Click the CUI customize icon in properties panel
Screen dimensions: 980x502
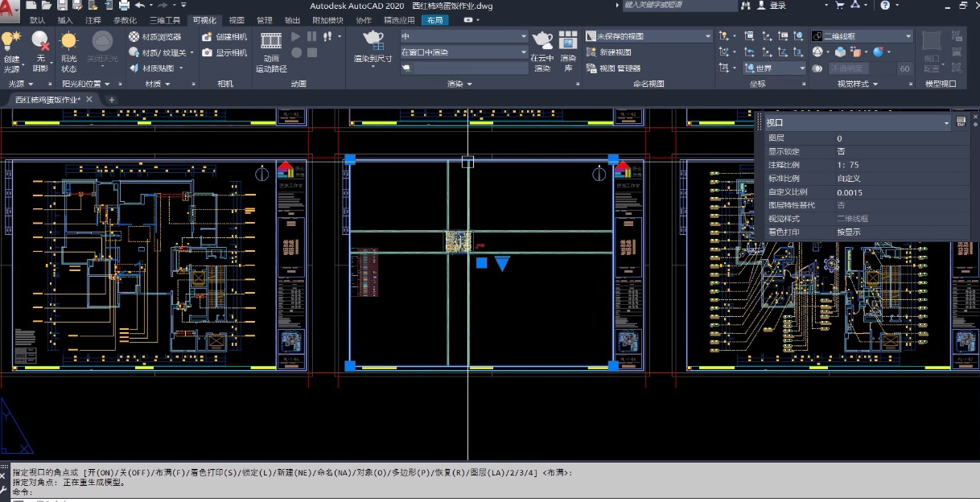(961, 122)
